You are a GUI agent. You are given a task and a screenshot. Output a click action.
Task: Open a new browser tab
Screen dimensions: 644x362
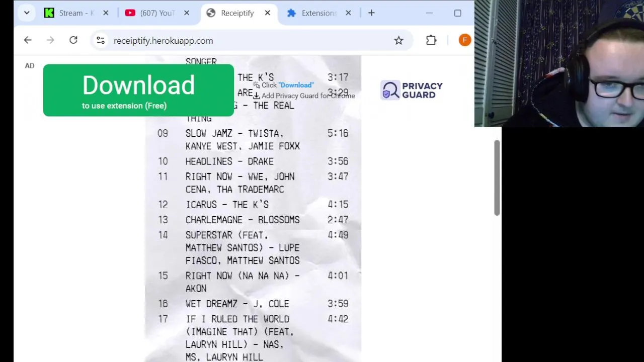point(371,13)
